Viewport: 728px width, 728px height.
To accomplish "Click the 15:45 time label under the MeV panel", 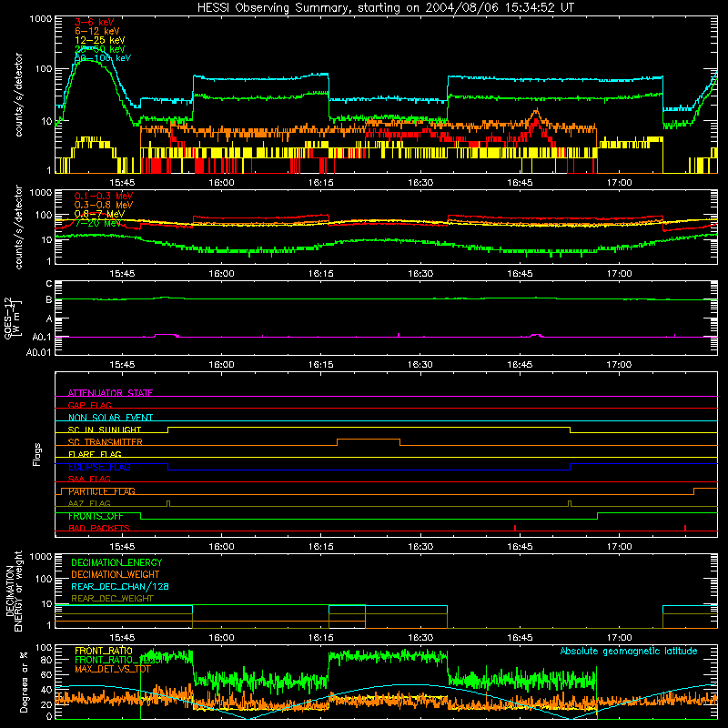I will click(122, 274).
